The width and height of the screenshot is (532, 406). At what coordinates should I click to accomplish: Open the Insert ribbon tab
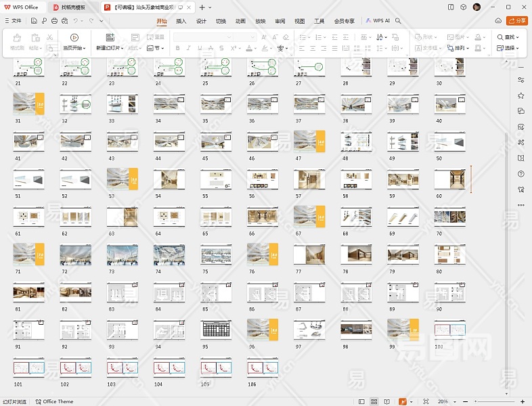click(x=181, y=21)
